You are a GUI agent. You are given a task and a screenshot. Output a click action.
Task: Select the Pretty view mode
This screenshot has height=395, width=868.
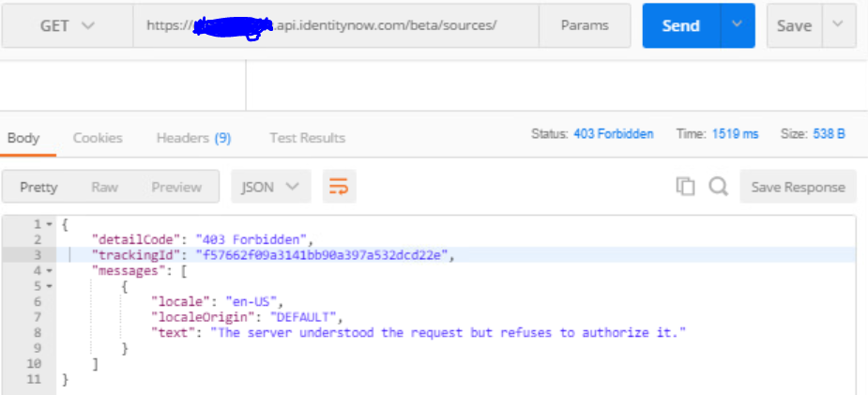[38, 187]
